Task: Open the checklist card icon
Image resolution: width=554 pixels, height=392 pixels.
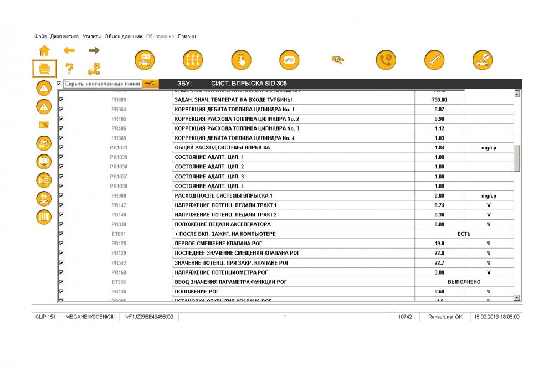Action: (289, 60)
